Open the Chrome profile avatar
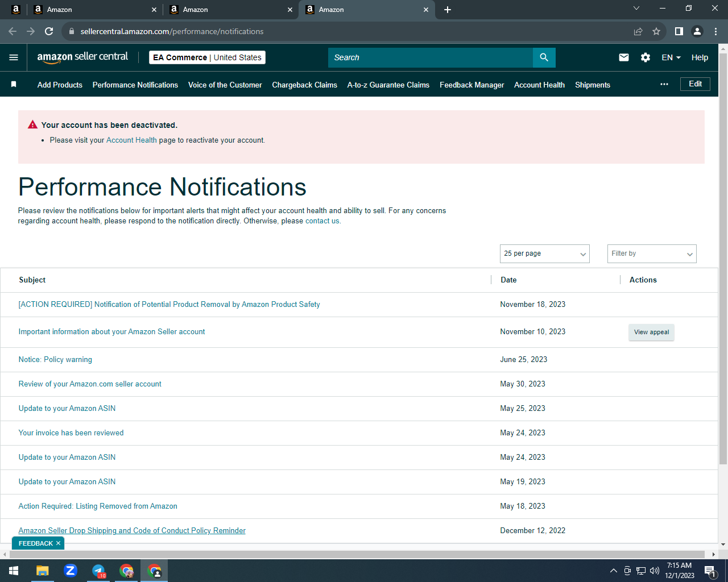The image size is (728, 582). click(x=697, y=31)
